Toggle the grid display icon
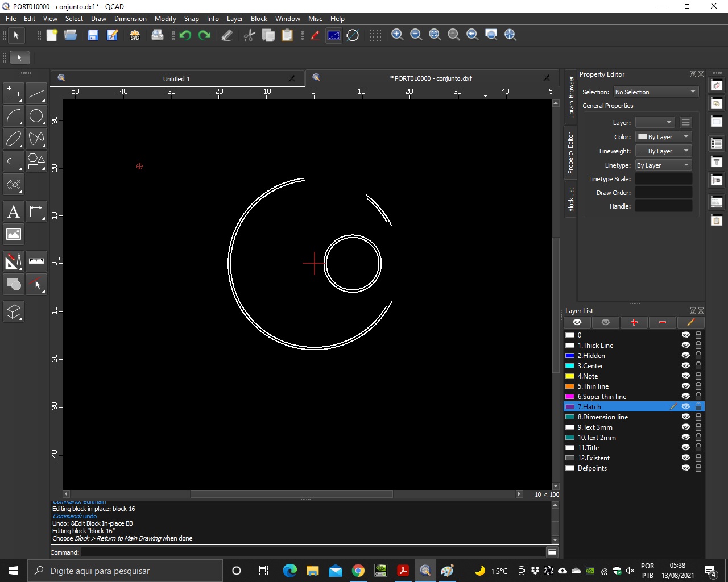This screenshot has width=728, height=582. pyautogui.click(x=375, y=35)
